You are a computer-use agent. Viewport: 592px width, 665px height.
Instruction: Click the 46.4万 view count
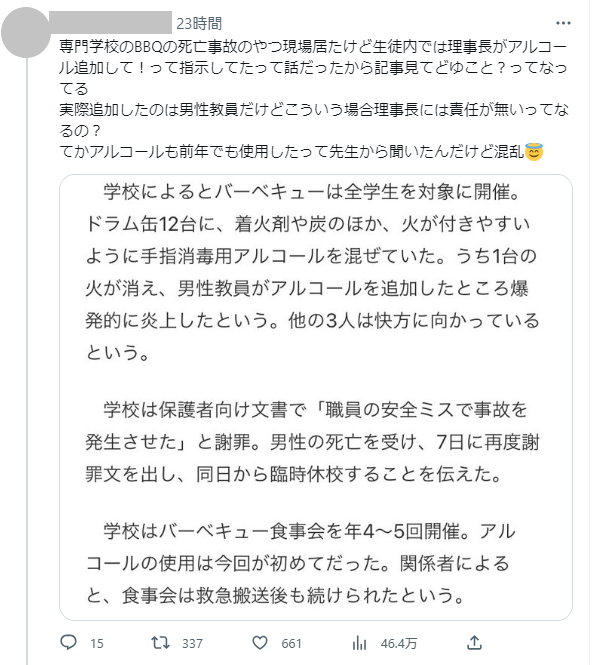pyautogui.click(x=399, y=643)
